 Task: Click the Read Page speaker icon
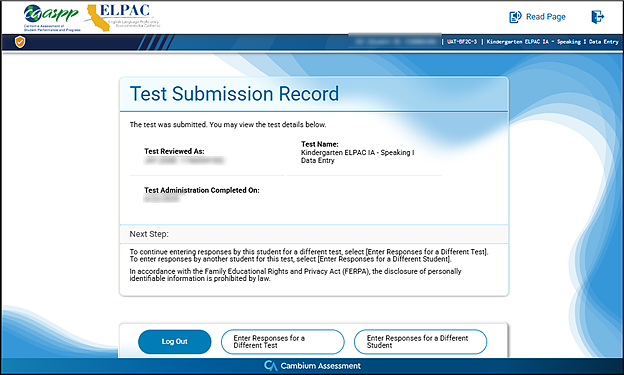(x=515, y=17)
